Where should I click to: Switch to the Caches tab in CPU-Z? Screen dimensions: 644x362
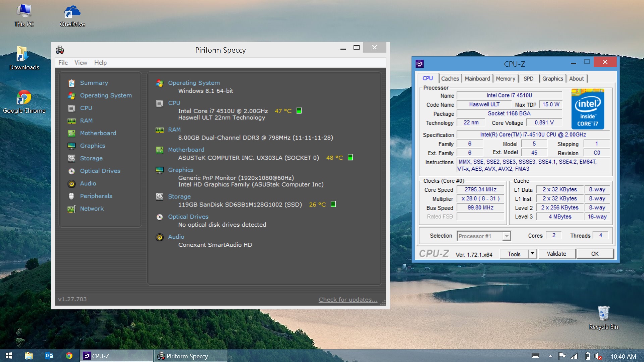click(450, 78)
